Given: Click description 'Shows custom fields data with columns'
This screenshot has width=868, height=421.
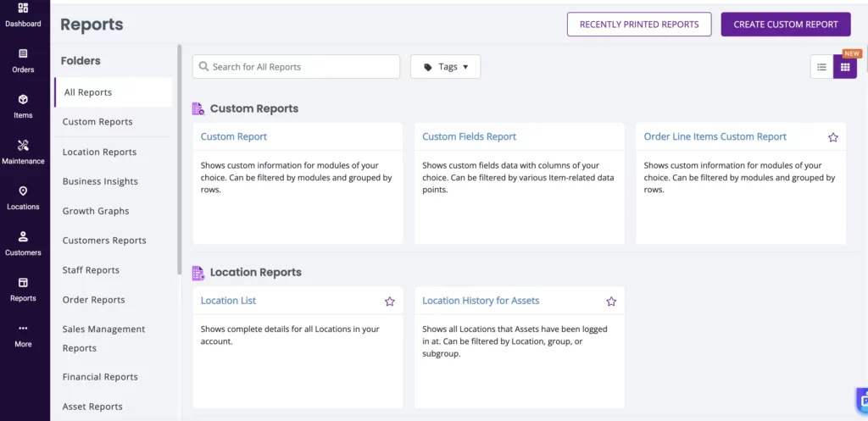Looking at the screenshot, I should point(518,178).
